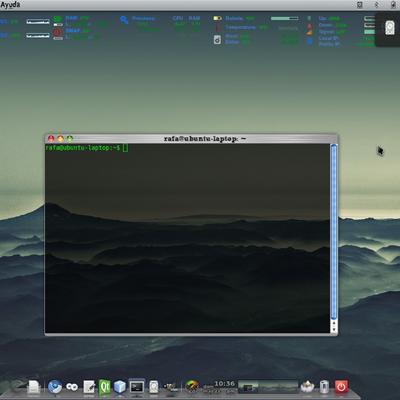Viewport: 400px width, 400px height.
Task: Click the Bluetooth tray icon in top bar
Action: click(x=377, y=5)
